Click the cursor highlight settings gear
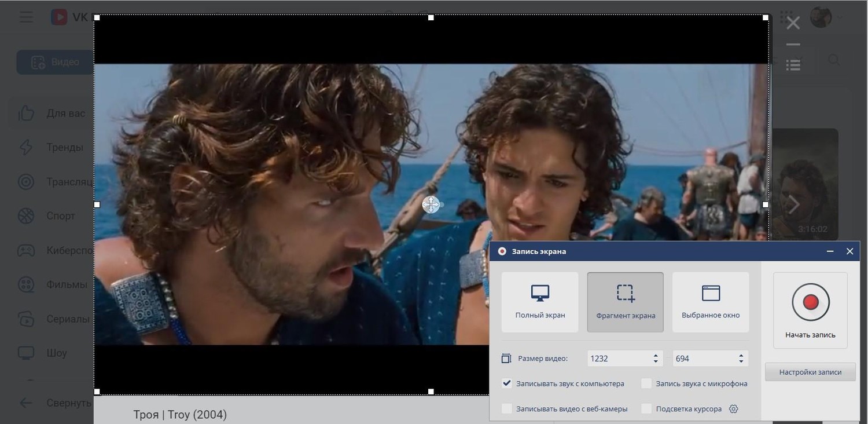 click(x=734, y=409)
